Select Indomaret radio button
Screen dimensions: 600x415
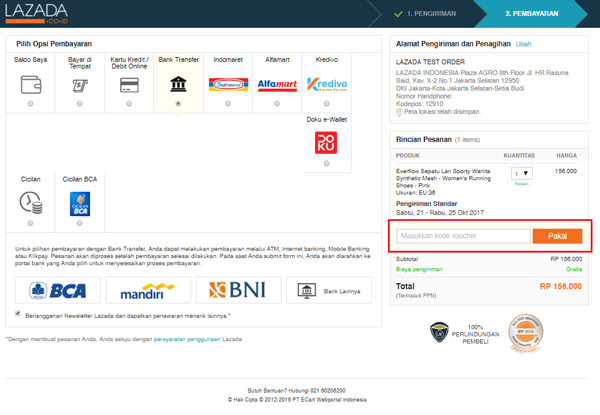click(228, 104)
